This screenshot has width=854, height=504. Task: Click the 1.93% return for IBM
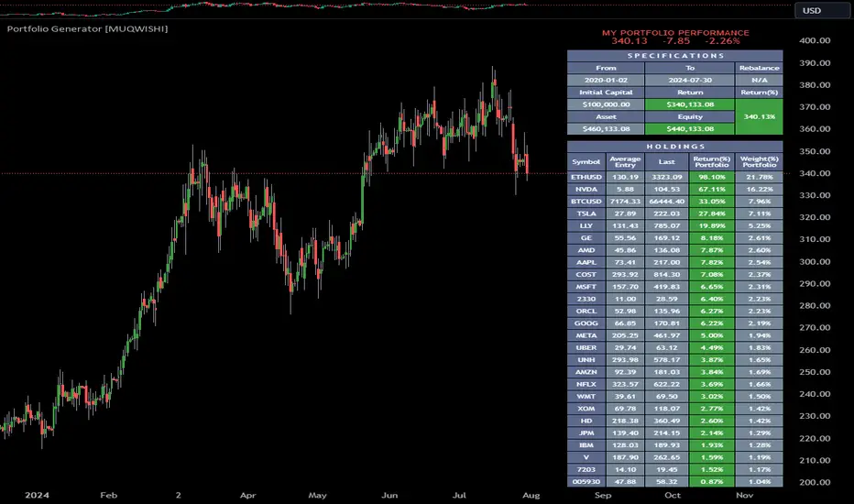[711, 445]
